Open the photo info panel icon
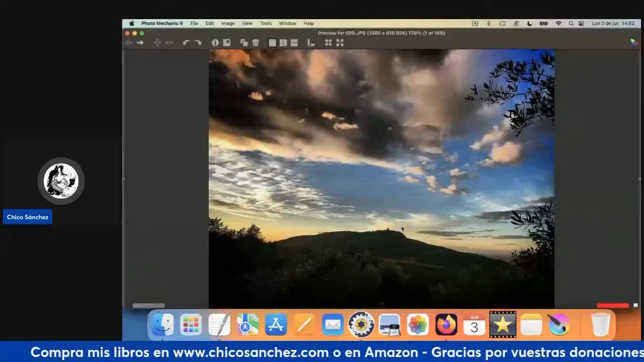 (215, 43)
